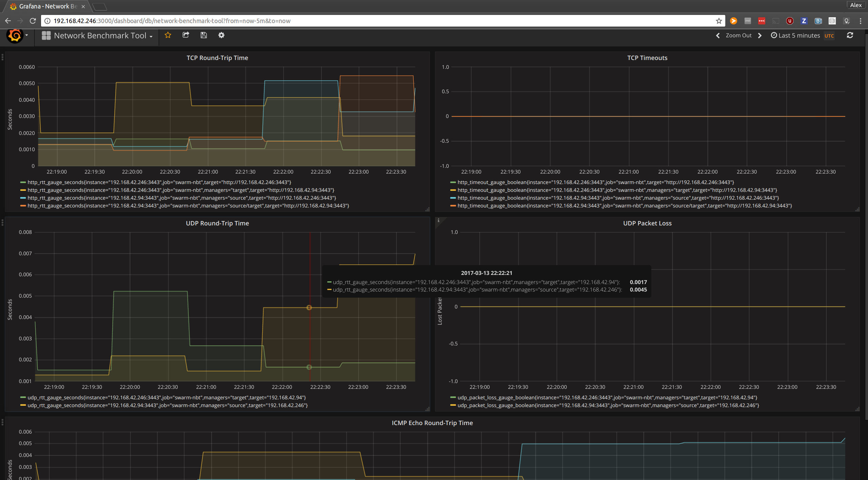
Task: Toggle yellow udp_rtt managers="source" legend series
Action: point(167,405)
